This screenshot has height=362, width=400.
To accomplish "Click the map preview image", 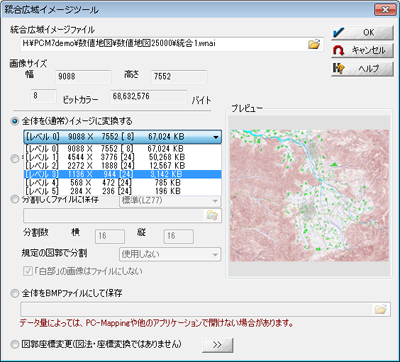I will [309, 195].
